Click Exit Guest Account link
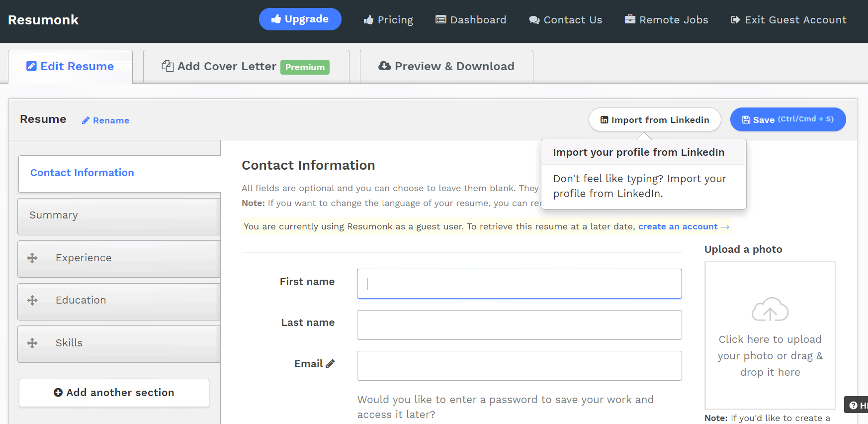The image size is (868, 424). (x=788, y=20)
